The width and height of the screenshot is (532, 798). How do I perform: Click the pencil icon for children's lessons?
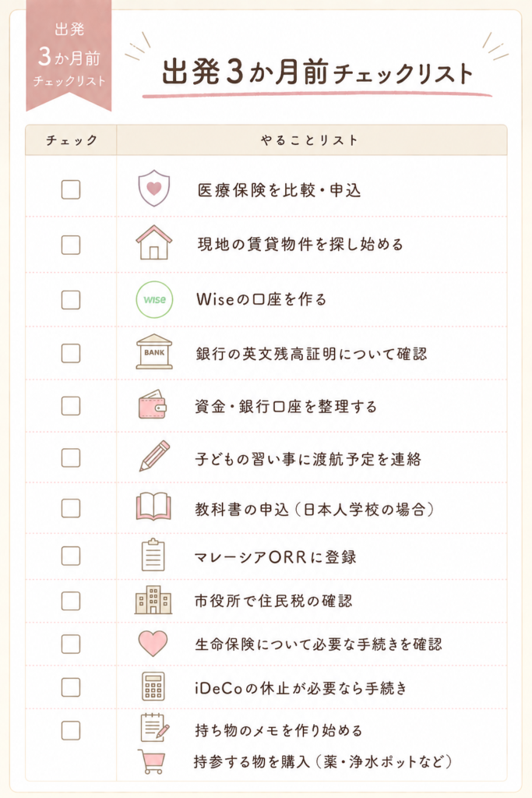pos(155,456)
